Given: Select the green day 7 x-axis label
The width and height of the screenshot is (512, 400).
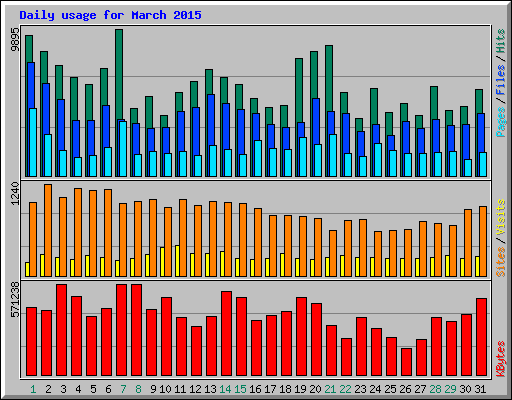Looking at the screenshot, I should click(123, 389).
